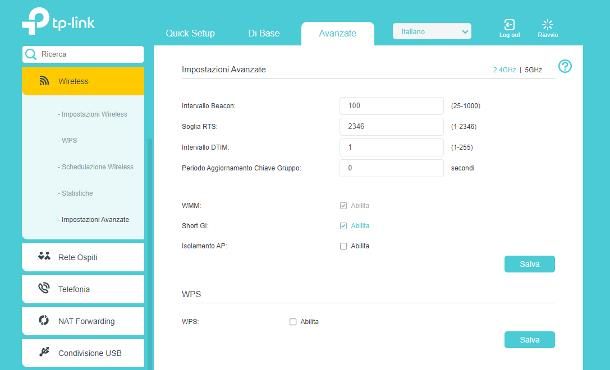Switch to the Quick Setup tab
The width and height of the screenshot is (610, 370).
[x=190, y=33]
